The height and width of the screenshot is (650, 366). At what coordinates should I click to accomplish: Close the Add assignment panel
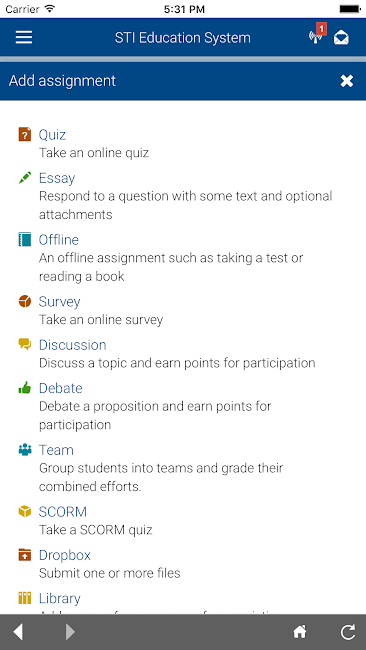pos(347,81)
